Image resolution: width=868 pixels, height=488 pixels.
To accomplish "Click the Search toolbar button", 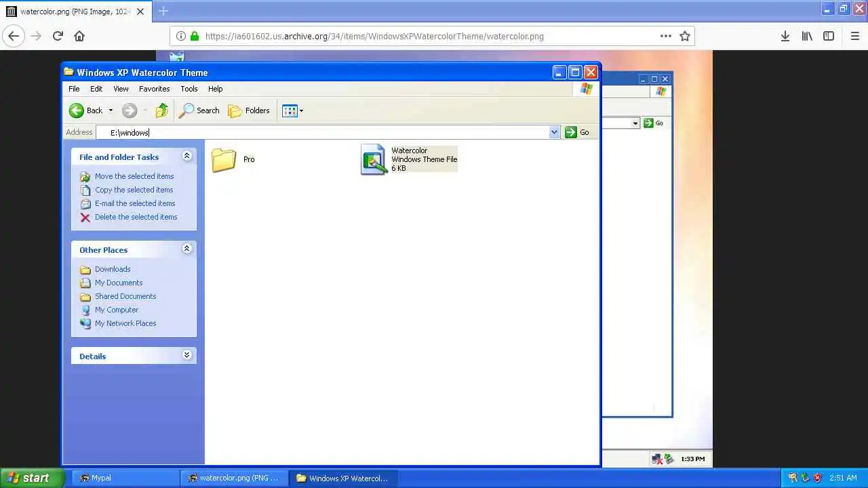I will pos(199,110).
